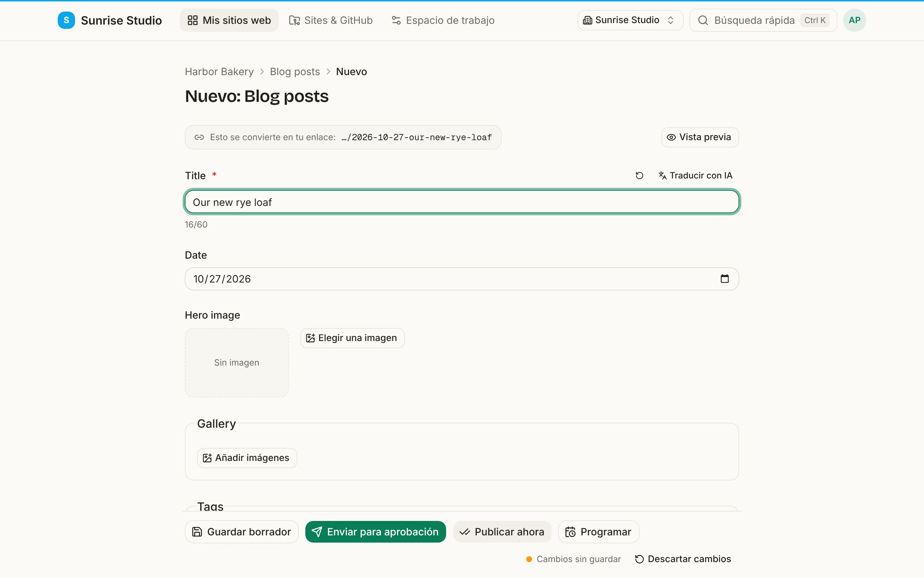Screen dimensions: 924x578
Task: Click the Cambios sin guardar status text
Action: (579, 559)
